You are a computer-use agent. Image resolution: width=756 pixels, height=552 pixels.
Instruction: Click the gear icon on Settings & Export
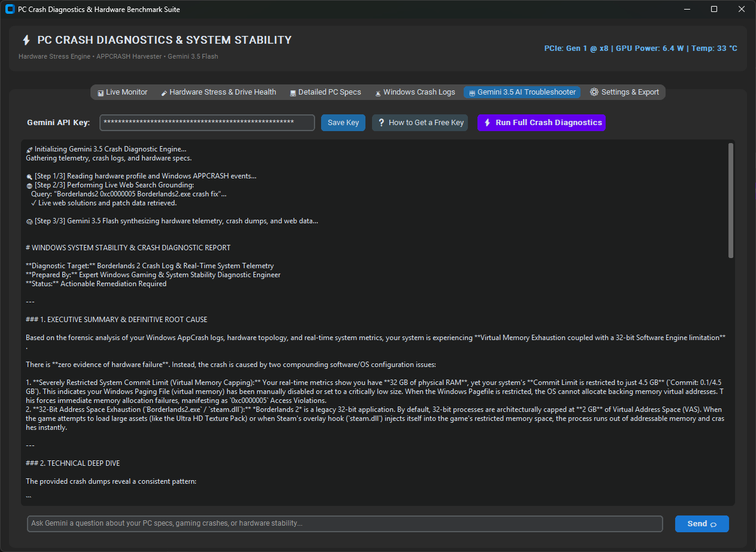tap(594, 92)
